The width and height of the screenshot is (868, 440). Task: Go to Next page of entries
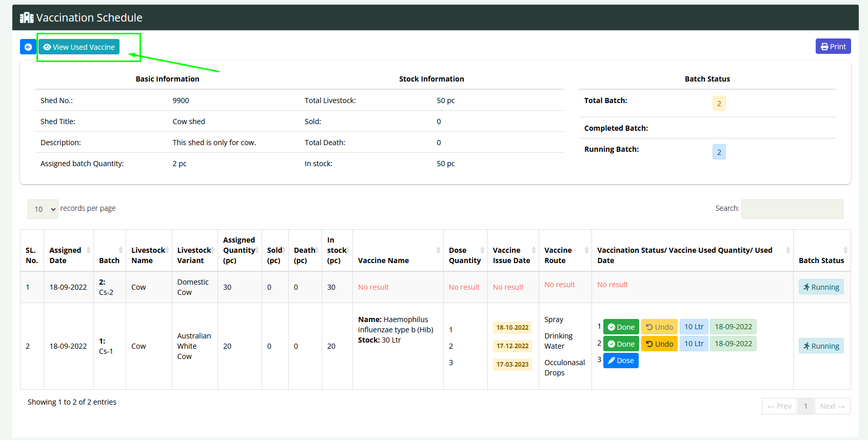coord(832,406)
